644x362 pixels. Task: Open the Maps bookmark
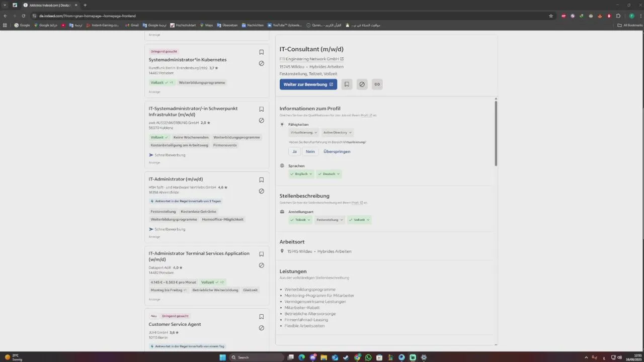pos(206,25)
